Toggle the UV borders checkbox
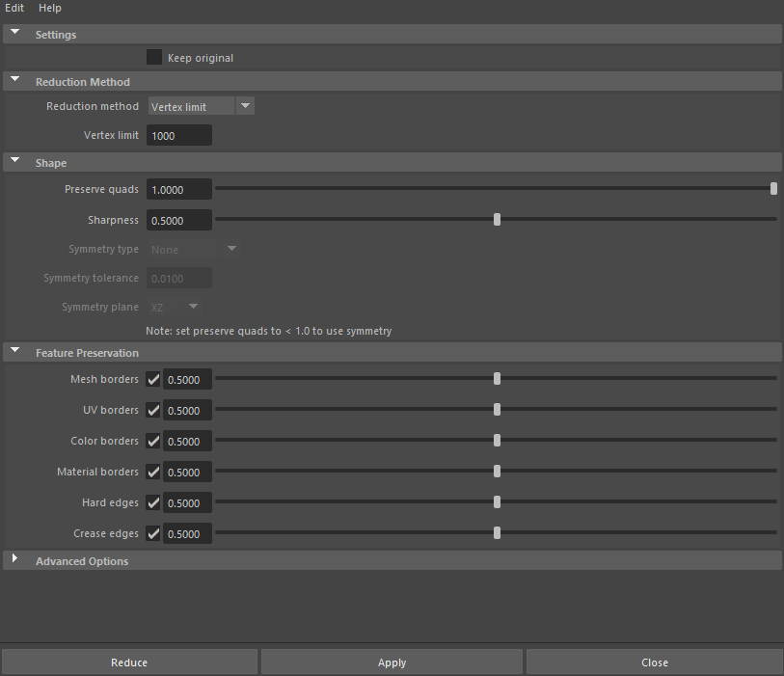Viewport: 784px width, 676px height. coord(153,411)
